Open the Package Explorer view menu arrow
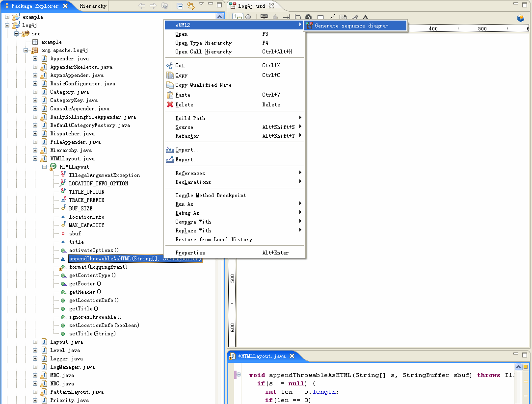This screenshot has width=532, height=404. coord(201,5)
